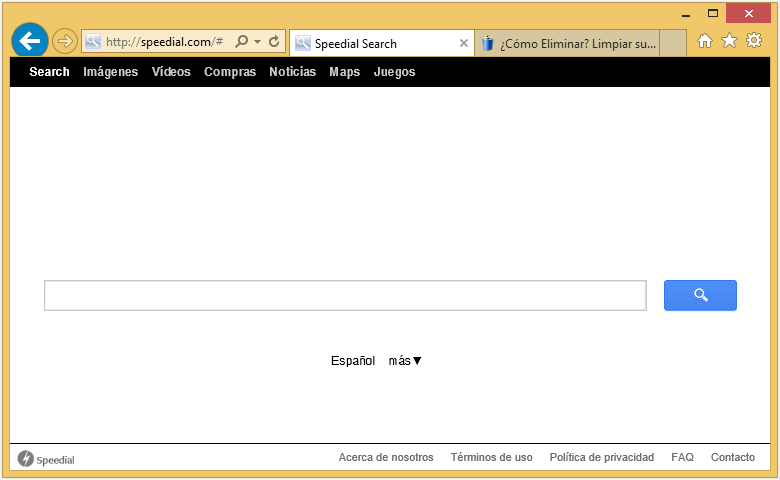Go back with the blue arrow button
Viewport: 780px width, 480px height.
point(30,40)
